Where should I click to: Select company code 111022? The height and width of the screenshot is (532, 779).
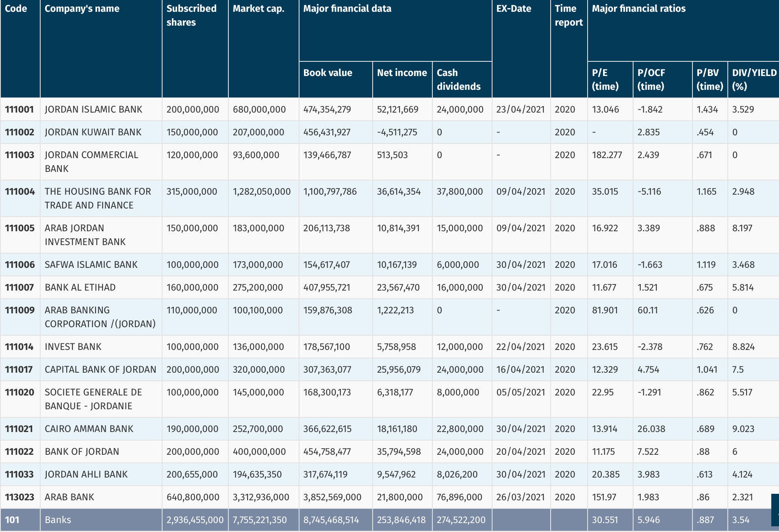19,452
